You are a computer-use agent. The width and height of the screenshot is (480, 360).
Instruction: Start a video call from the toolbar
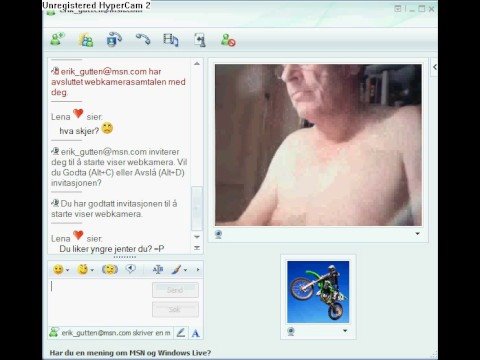114,39
